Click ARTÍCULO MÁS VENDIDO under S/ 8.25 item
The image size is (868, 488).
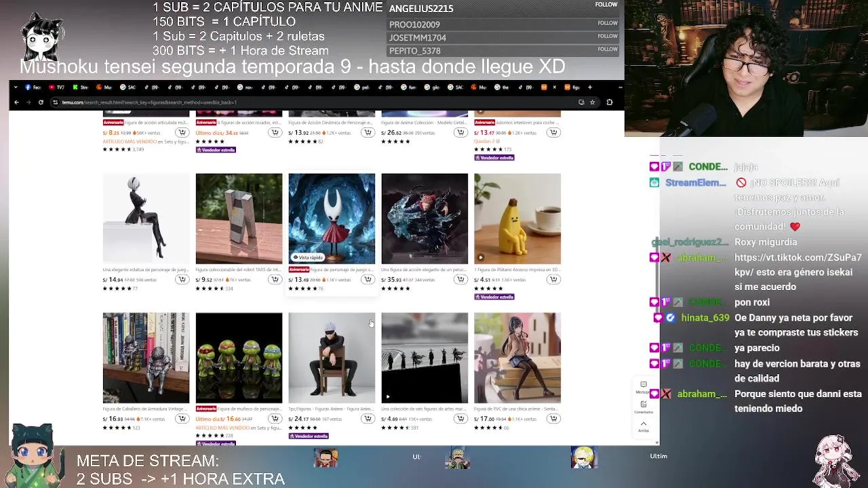click(x=130, y=141)
